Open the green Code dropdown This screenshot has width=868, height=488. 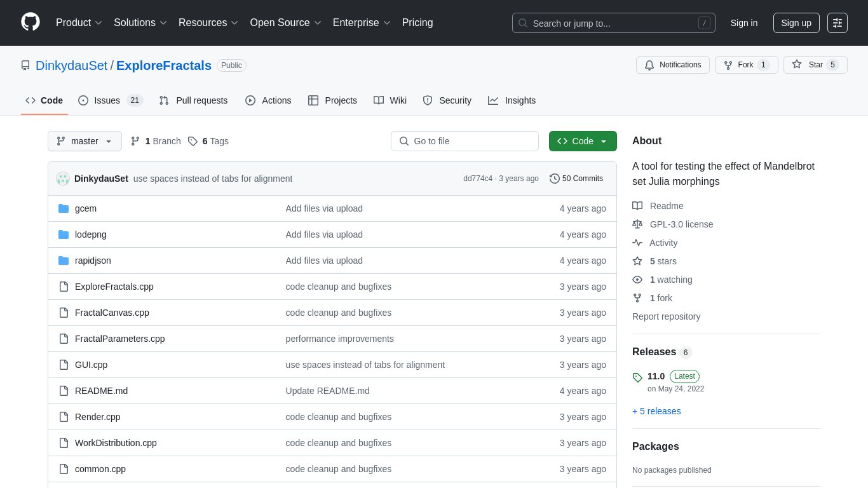(582, 141)
